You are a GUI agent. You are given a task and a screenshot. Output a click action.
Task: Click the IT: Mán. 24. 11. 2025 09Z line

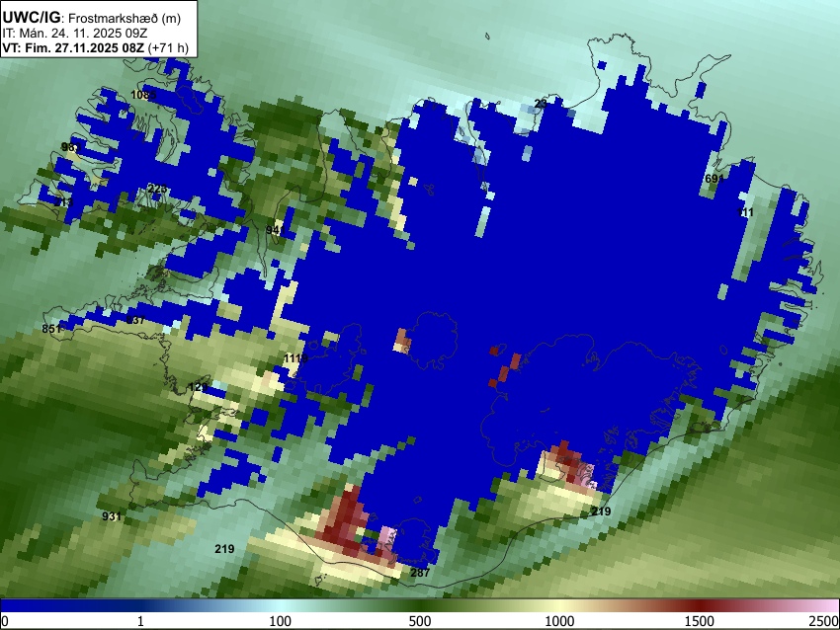coord(74,34)
